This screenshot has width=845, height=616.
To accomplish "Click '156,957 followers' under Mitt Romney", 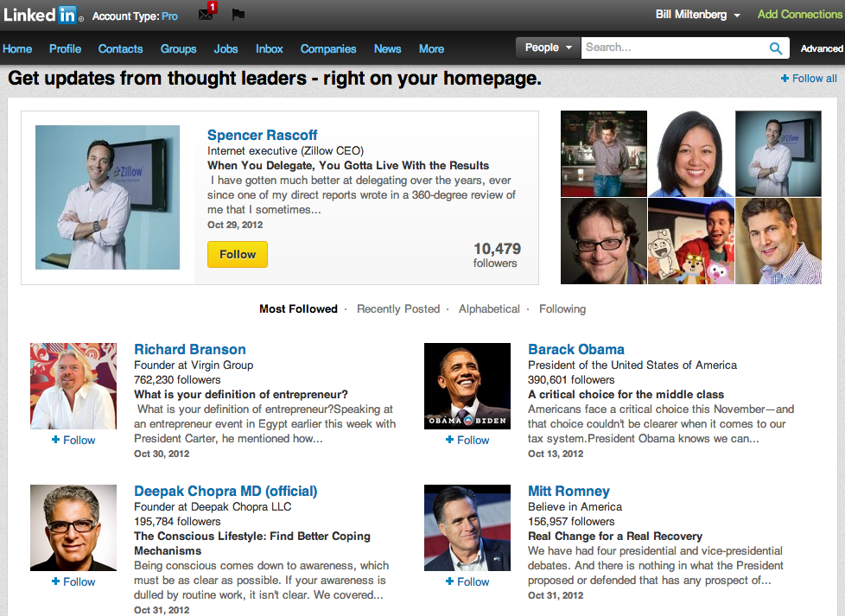I will [571, 522].
